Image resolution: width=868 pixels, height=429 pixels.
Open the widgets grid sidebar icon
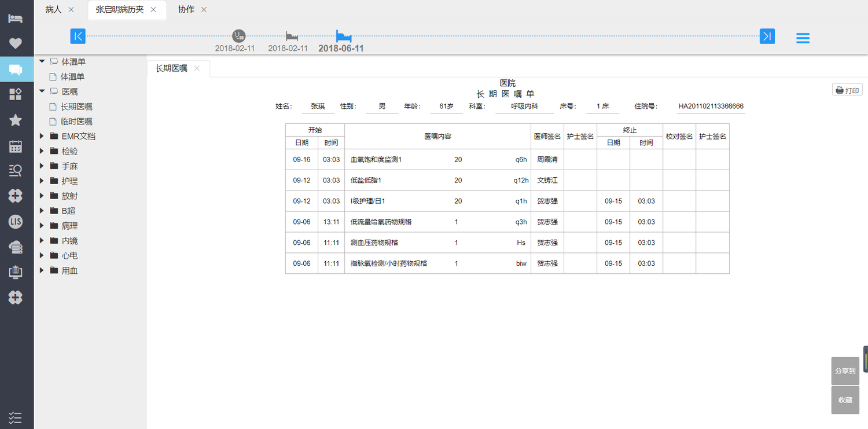(x=16, y=94)
